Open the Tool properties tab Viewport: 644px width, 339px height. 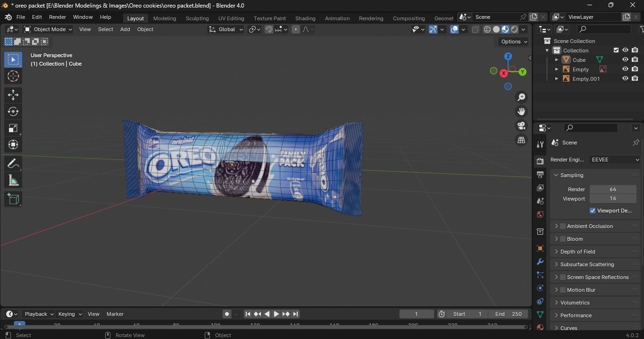click(x=540, y=144)
